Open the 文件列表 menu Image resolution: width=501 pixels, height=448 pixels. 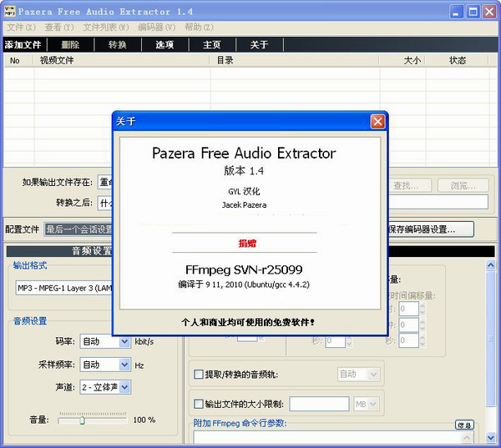(x=106, y=28)
